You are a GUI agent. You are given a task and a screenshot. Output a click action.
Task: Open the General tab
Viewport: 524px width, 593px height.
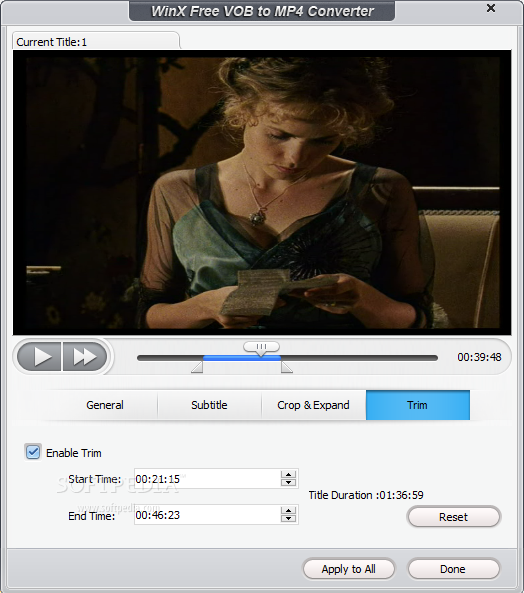(105, 405)
